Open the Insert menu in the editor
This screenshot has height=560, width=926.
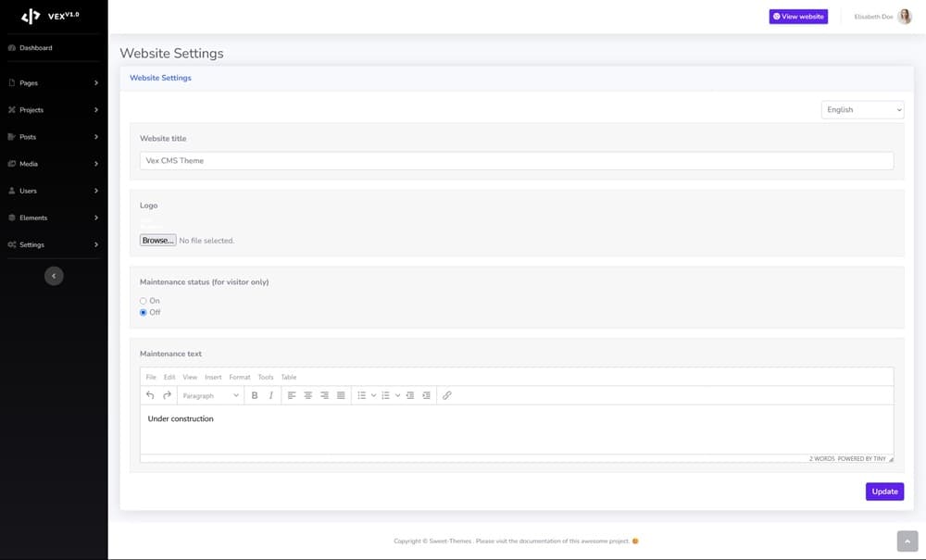pyautogui.click(x=213, y=378)
